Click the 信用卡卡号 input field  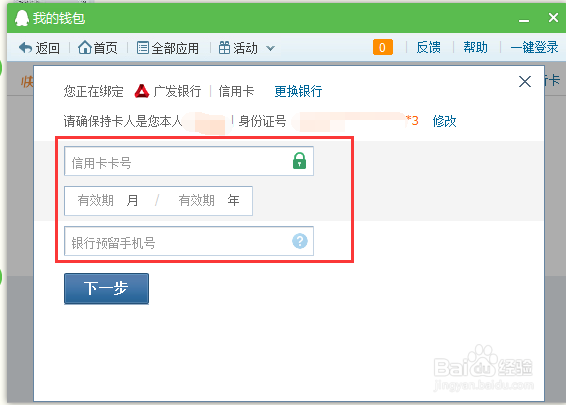(189, 161)
